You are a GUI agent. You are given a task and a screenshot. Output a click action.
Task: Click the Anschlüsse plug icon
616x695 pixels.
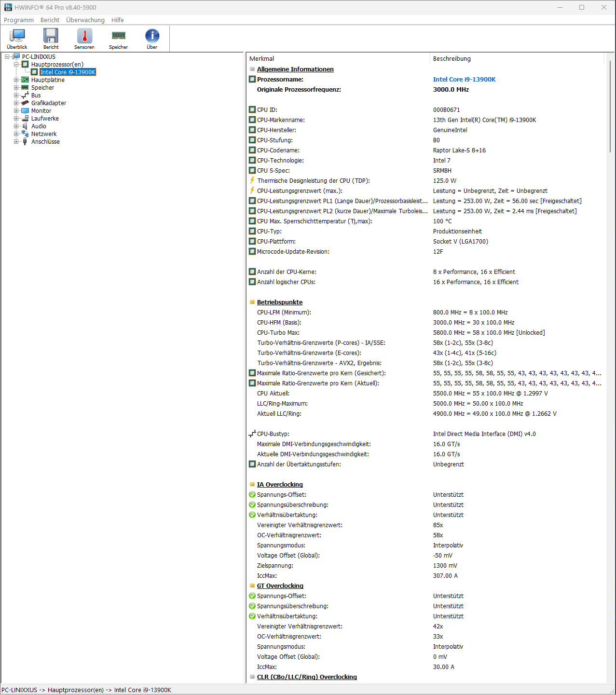(x=25, y=141)
